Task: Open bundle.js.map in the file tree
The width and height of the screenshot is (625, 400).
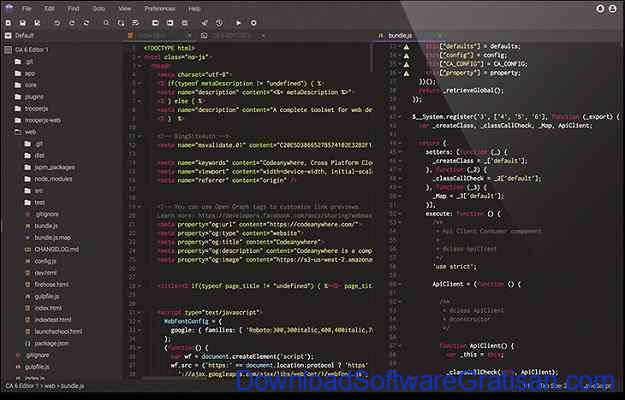Action: (x=48, y=237)
